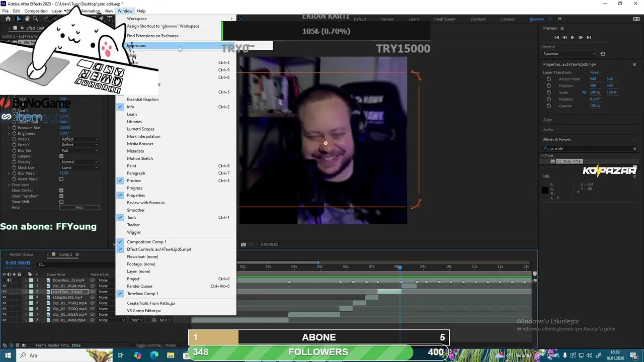Toggle the Rotation stopwatch in Properties

click(549, 99)
